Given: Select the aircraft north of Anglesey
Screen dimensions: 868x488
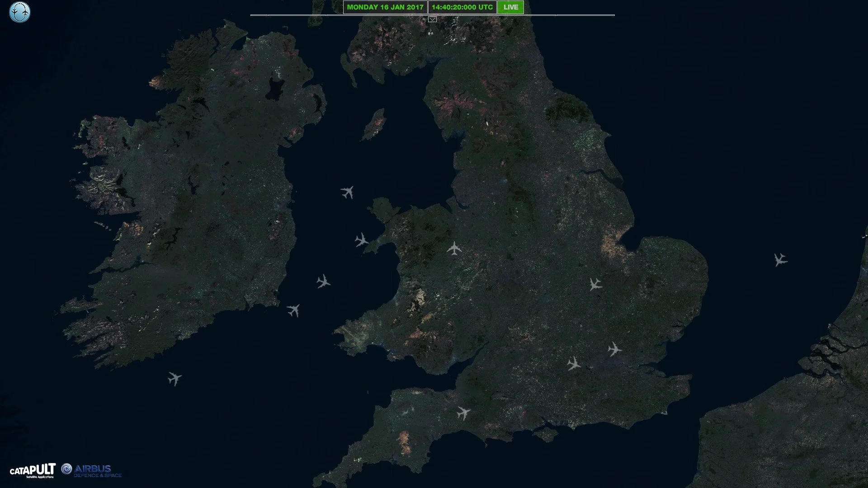Looking at the screenshot, I should (x=347, y=192).
